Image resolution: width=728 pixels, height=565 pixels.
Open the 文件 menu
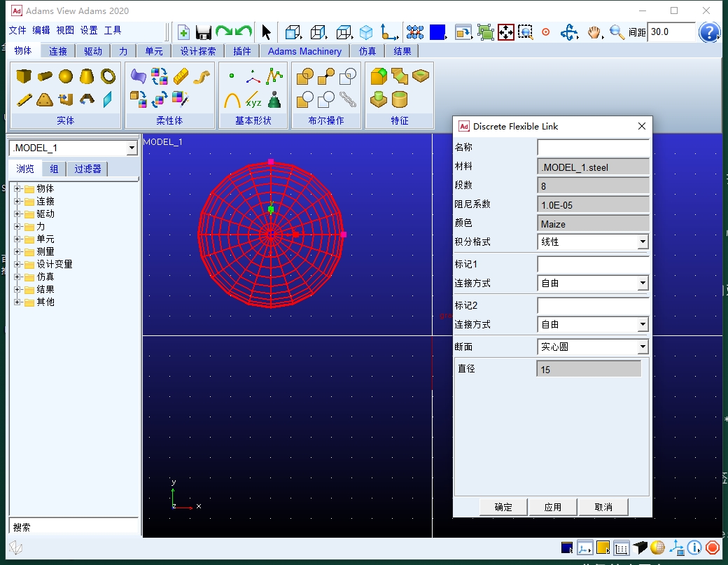point(17,31)
